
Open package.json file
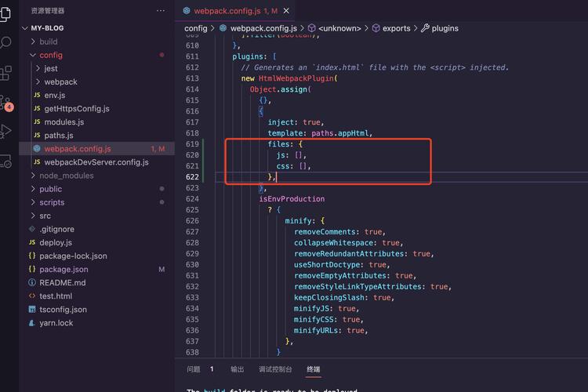[64, 270]
